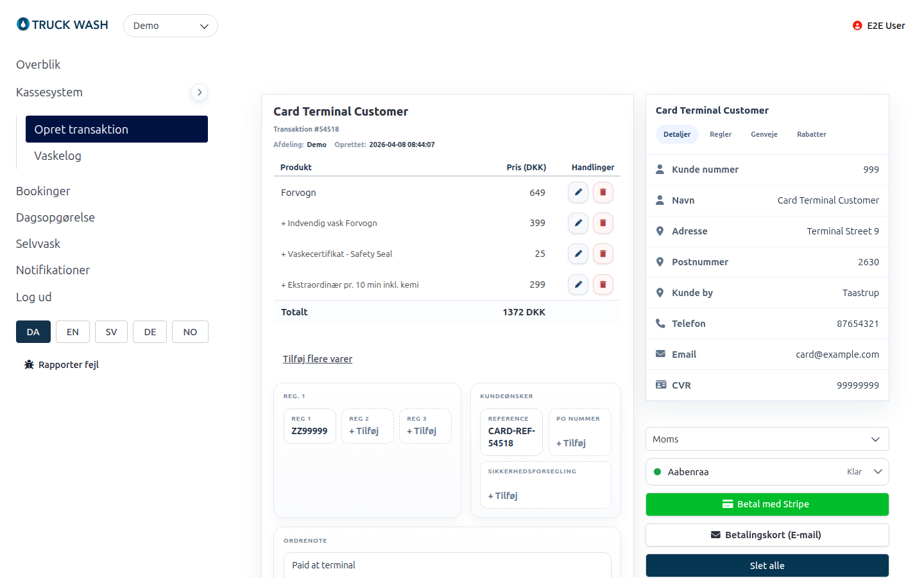
Task: Delete the Forvogn product line
Action: (x=603, y=192)
